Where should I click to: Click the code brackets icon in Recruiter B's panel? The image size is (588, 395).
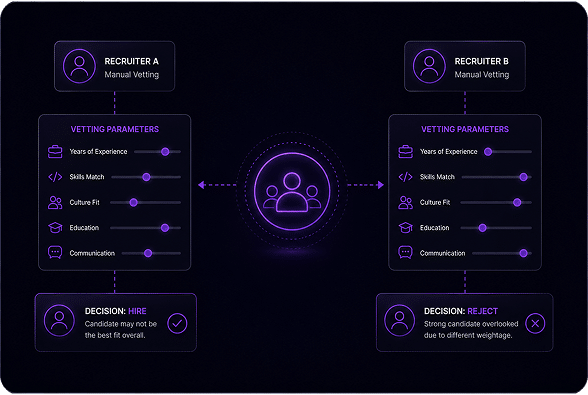pos(405,177)
